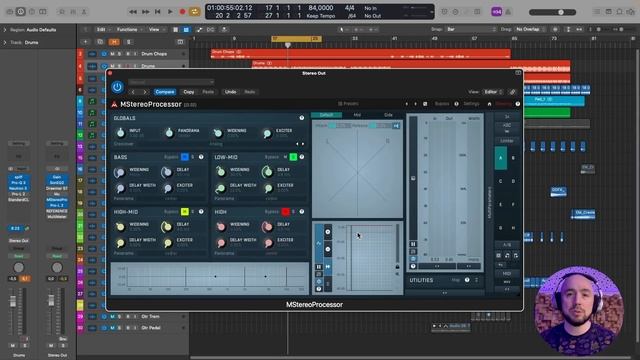Open the Drag No Overlap dropdown

[x=530, y=29]
